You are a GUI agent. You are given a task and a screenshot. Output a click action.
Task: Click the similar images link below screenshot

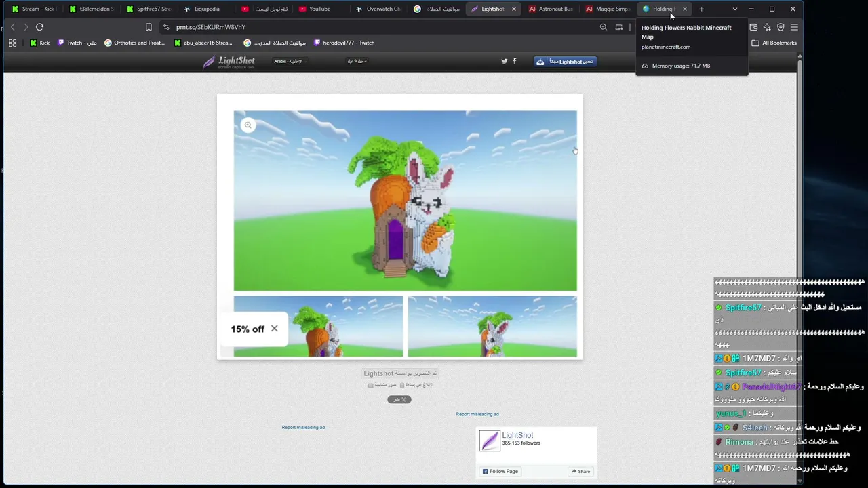pyautogui.click(x=382, y=385)
